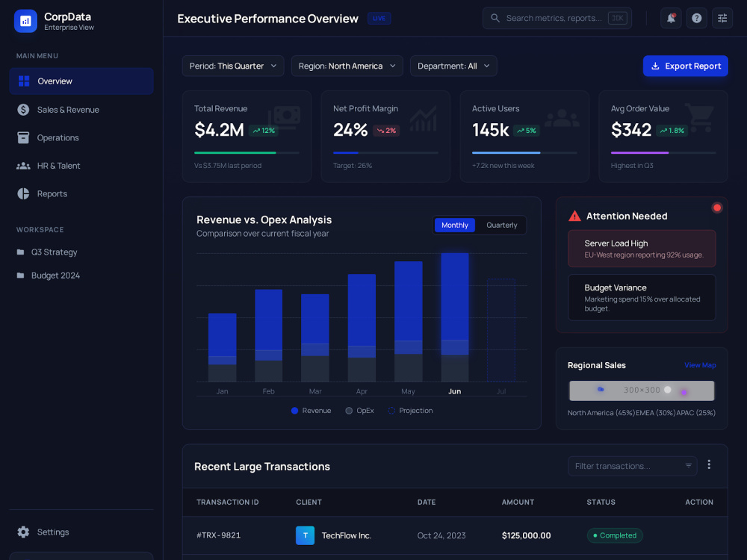Click the HR & Talent people icon
The width and height of the screenshot is (747, 560).
[23, 166]
